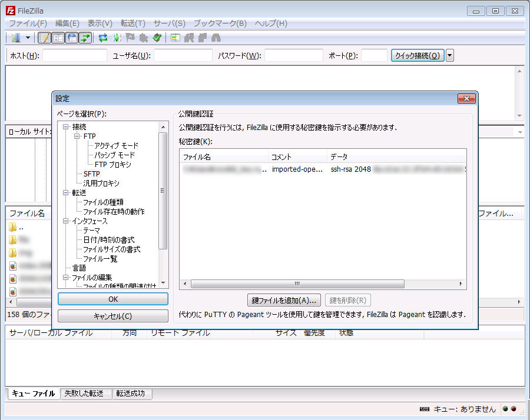530x420 pixels.
Task: Click the settings tree vertical scrollbar thumb
Action: [x=163, y=191]
